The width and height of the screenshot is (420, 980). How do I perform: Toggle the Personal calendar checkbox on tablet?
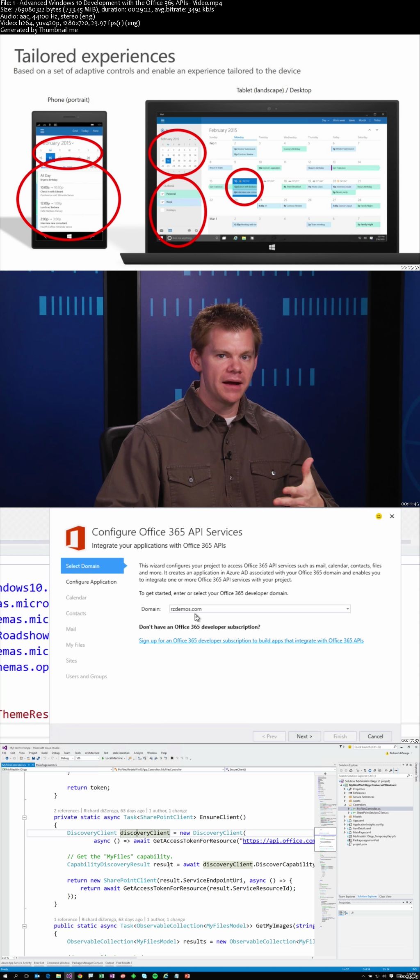162,194
